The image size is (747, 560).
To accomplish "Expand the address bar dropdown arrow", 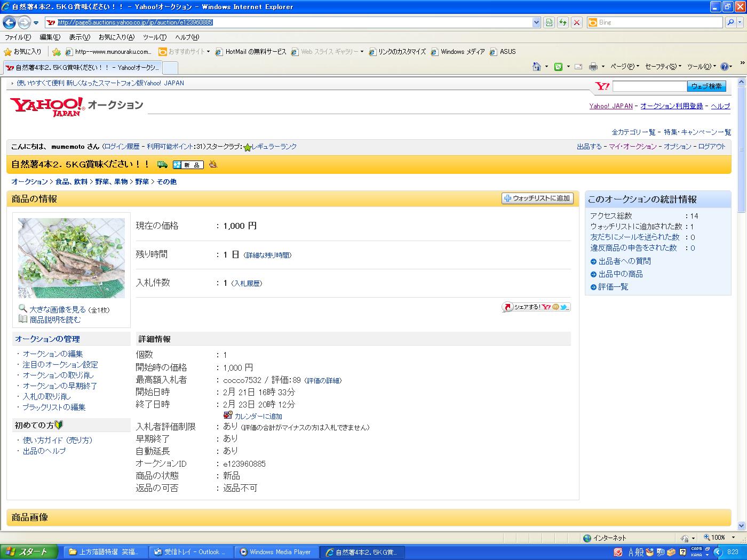I will 537,22.
